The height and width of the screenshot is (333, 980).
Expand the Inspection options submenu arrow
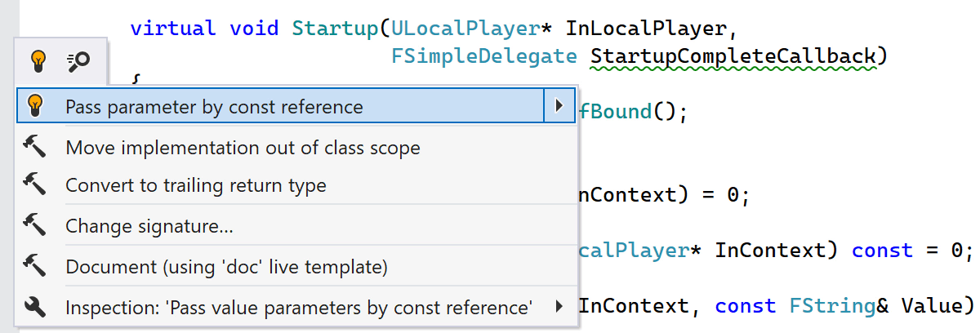[559, 307]
